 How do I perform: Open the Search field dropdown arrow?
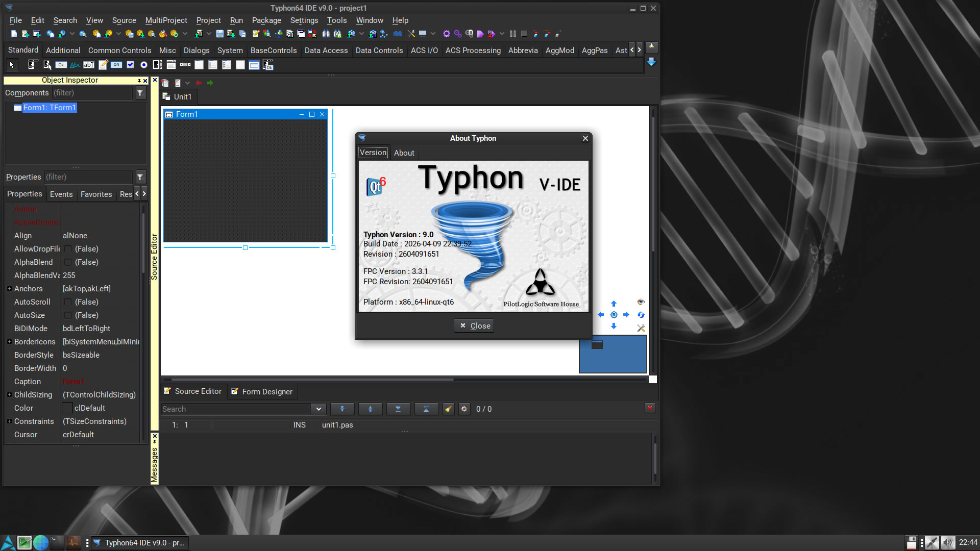[318, 409]
